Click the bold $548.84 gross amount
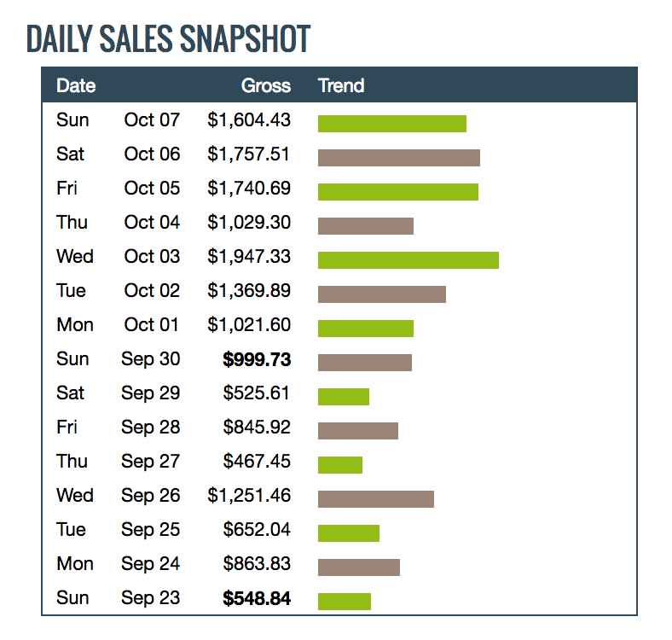Image resolution: width=672 pixels, height=640 pixels. pyautogui.click(x=257, y=598)
